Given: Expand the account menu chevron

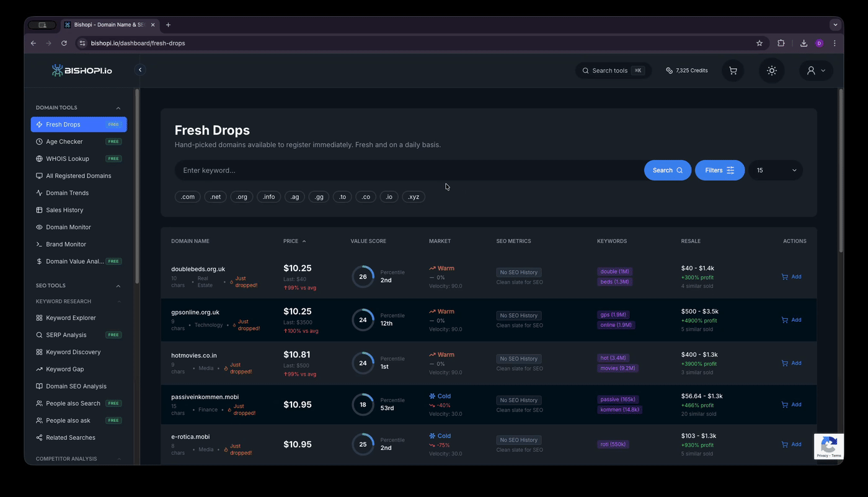Looking at the screenshot, I should coord(824,70).
